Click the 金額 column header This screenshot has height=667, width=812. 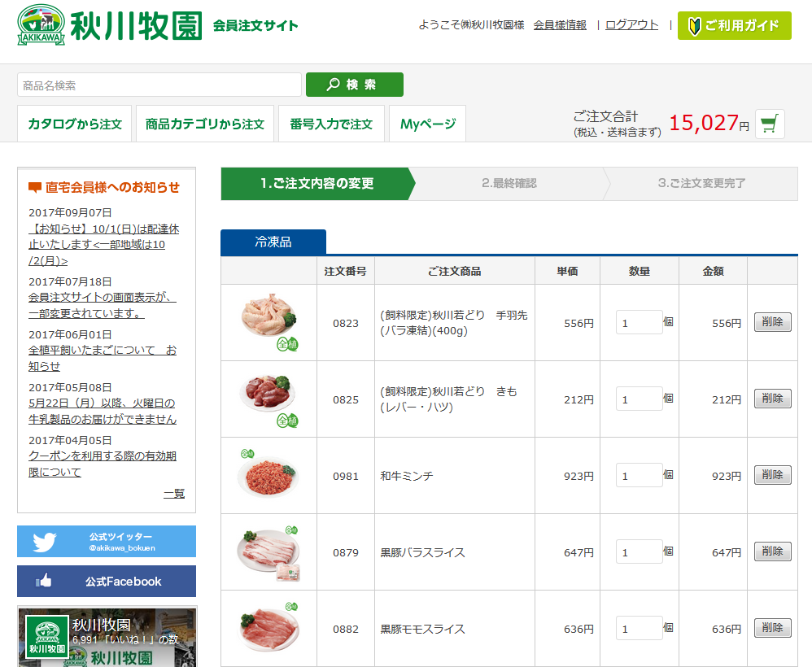(x=713, y=271)
